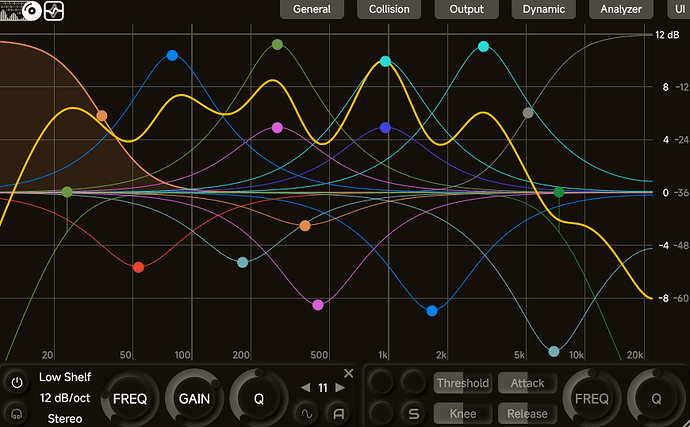Go to previous band with left arrow

pyautogui.click(x=305, y=388)
